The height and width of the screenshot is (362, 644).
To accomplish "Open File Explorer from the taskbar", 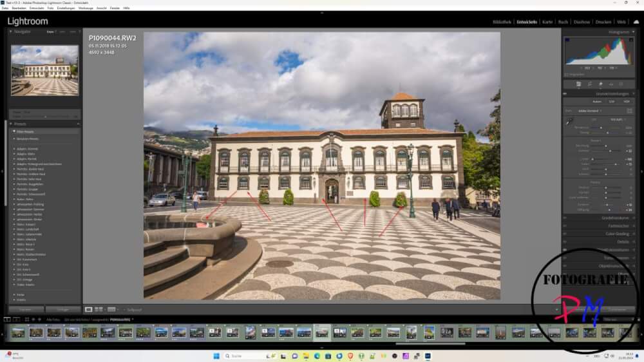I will 306,356.
